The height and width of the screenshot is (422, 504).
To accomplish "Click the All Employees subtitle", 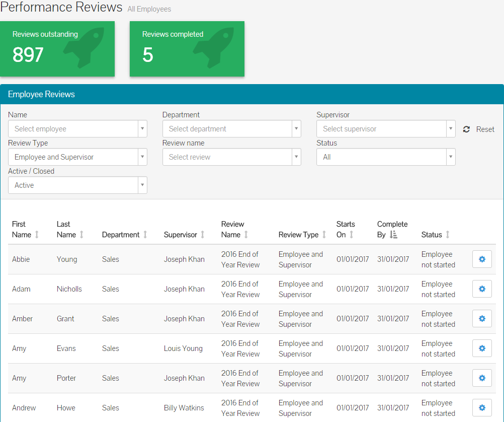I will [x=149, y=9].
